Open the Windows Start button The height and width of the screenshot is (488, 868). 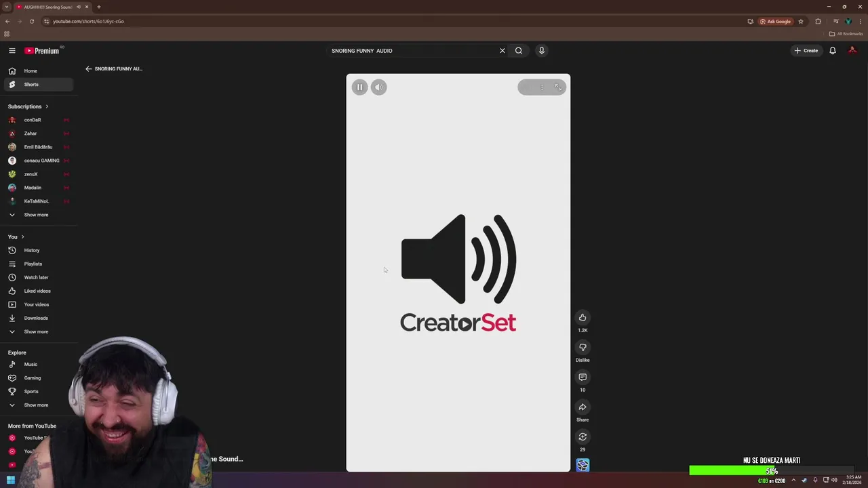click(x=11, y=481)
